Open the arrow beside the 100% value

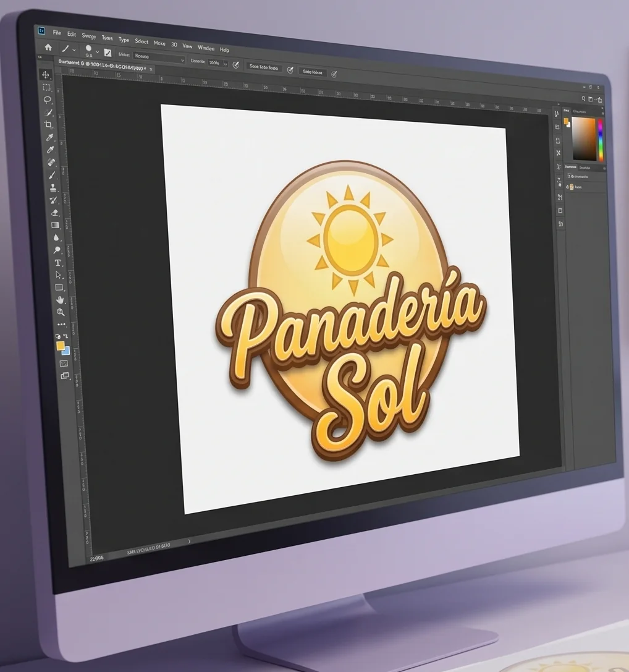click(226, 64)
